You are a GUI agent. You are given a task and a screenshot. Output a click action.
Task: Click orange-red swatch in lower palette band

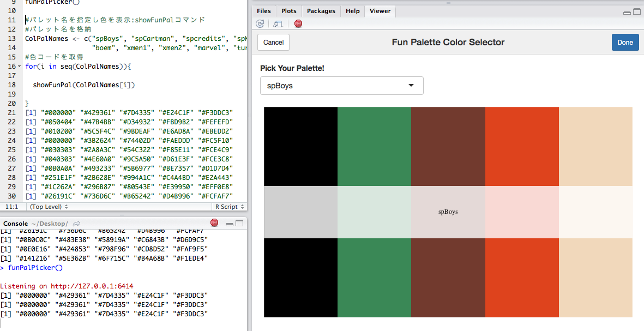click(x=522, y=278)
